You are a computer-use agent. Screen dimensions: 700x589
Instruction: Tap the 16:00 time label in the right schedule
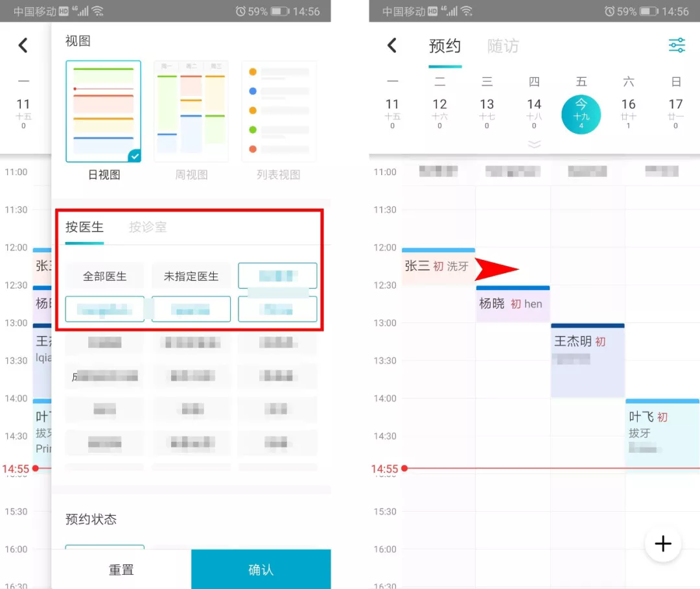pos(384,549)
